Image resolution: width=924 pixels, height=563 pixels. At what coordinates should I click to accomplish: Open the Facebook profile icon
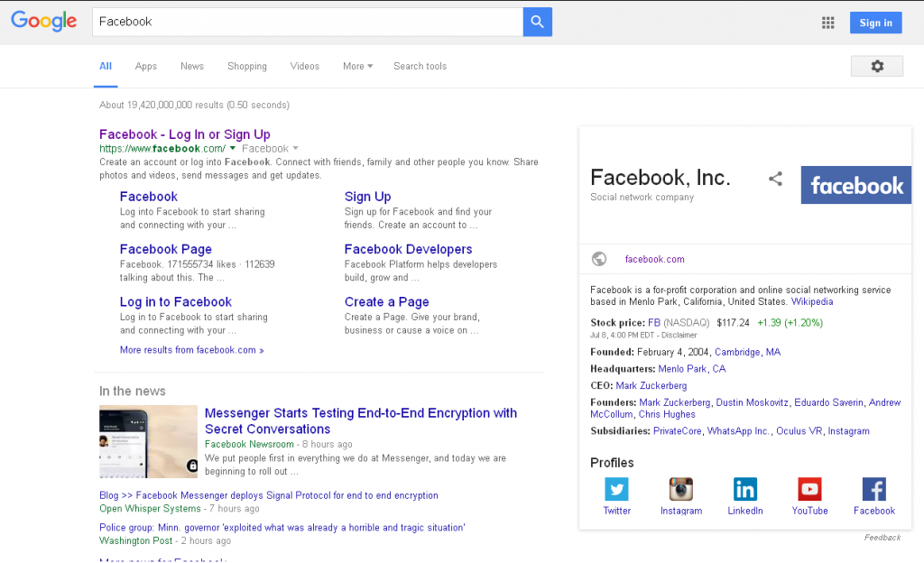(874, 489)
